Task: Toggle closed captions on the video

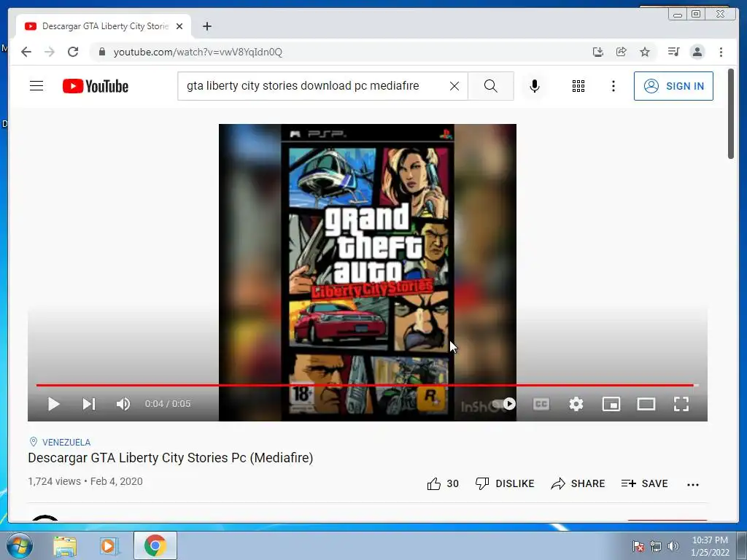Action: click(x=541, y=404)
